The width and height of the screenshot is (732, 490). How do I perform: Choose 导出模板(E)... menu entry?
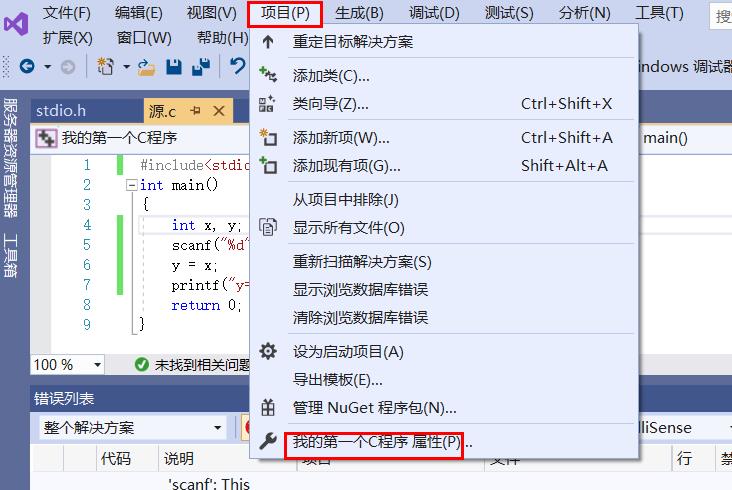pos(444,380)
